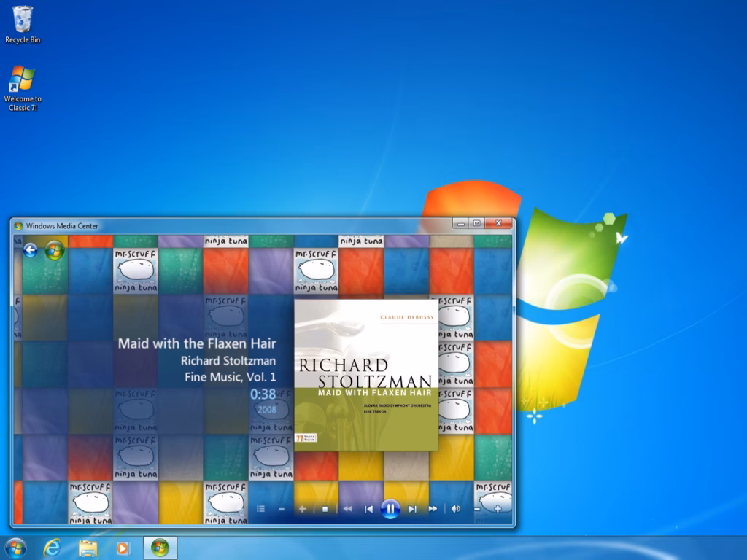Mute the Media Center audio

coord(455,509)
